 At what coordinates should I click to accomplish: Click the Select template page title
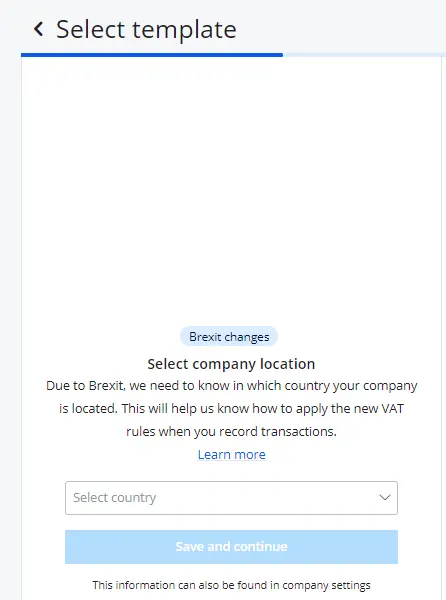[x=146, y=29]
